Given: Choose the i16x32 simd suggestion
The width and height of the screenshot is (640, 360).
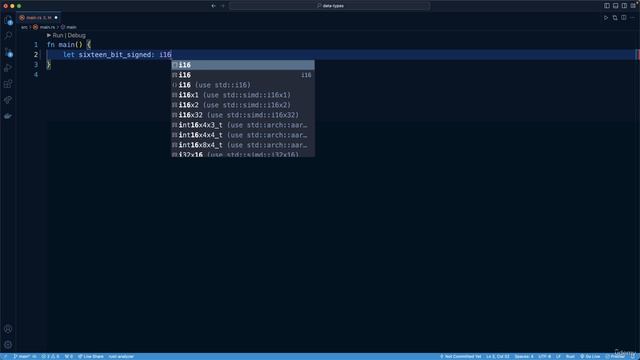Looking at the screenshot, I should click(243, 115).
